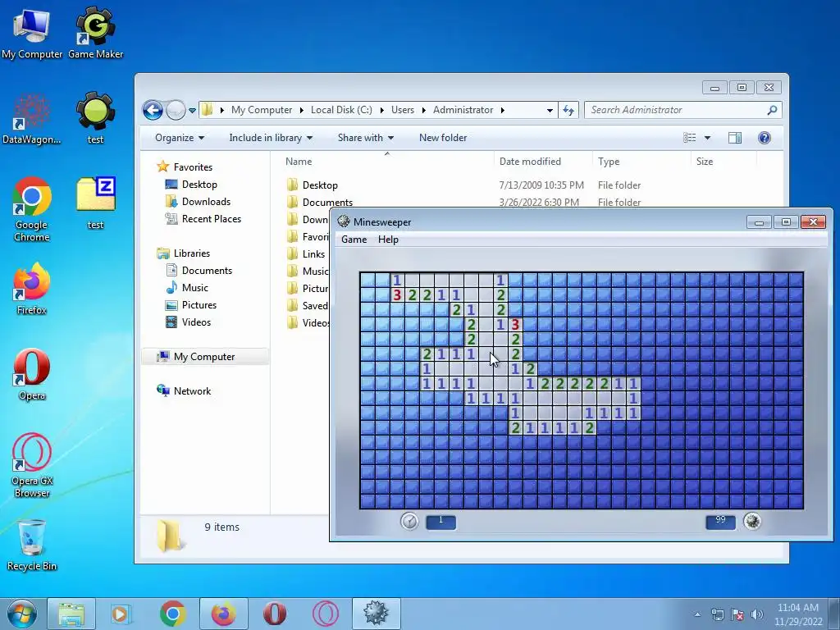
Task: Open the Include in library dropdown
Action: (271, 138)
